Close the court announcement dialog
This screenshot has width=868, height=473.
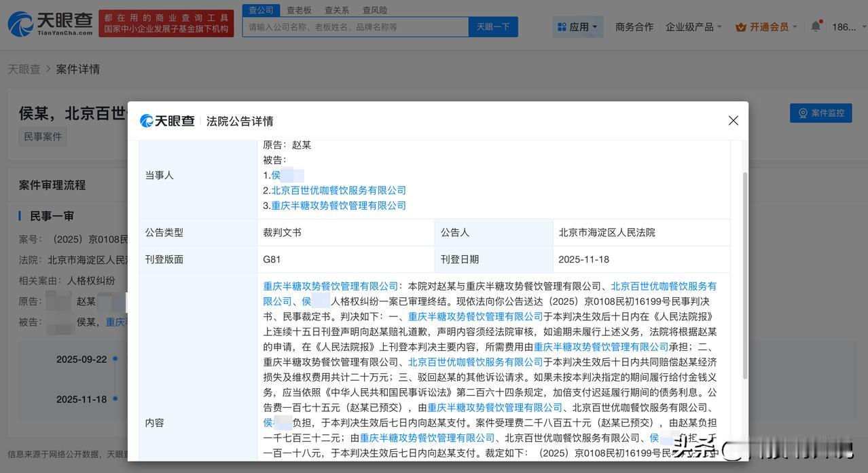point(733,121)
